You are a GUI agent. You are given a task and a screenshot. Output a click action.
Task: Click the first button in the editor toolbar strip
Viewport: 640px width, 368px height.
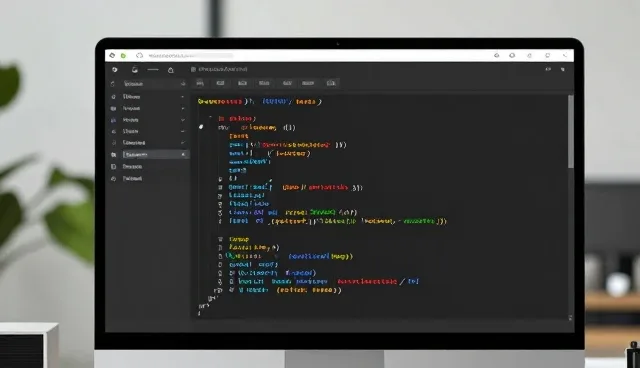[200, 83]
